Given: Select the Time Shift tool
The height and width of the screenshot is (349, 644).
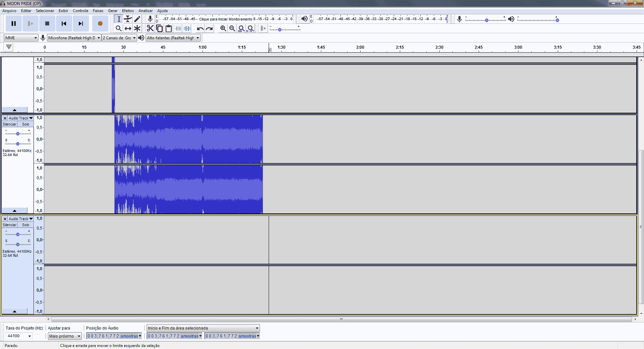Looking at the screenshot, I should pyautogui.click(x=128, y=29).
